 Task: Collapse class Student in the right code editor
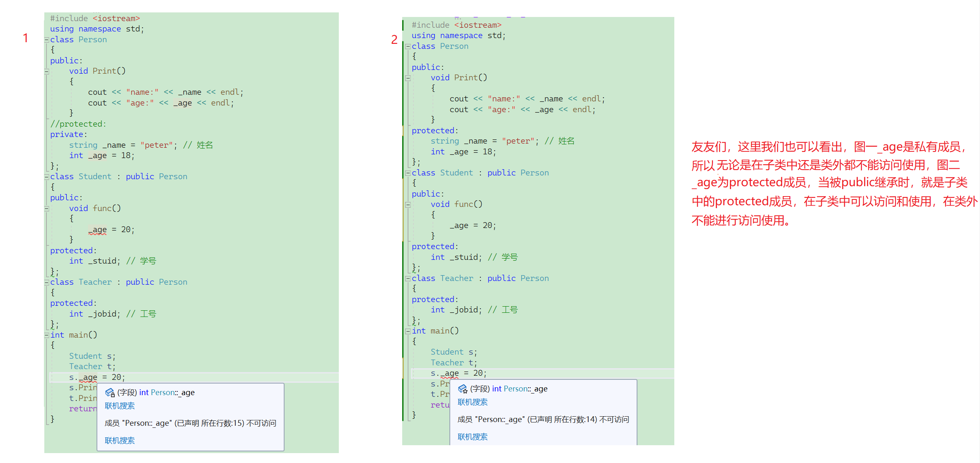(x=408, y=173)
